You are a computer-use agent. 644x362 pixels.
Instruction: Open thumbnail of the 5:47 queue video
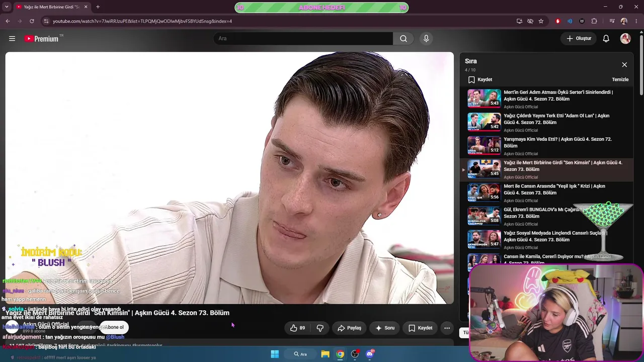[484, 239]
